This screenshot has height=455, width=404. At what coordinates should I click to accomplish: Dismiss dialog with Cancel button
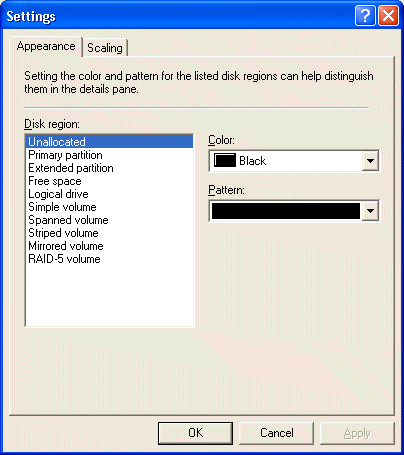[x=277, y=433]
